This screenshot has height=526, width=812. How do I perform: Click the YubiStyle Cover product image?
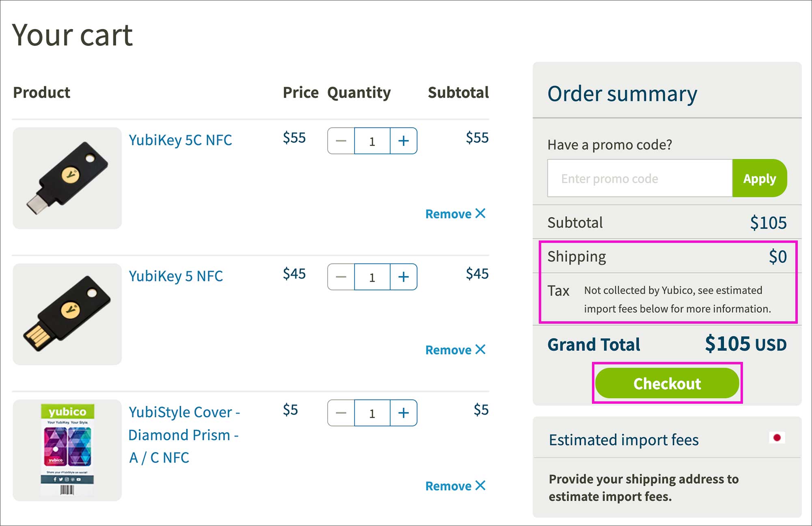67,450
